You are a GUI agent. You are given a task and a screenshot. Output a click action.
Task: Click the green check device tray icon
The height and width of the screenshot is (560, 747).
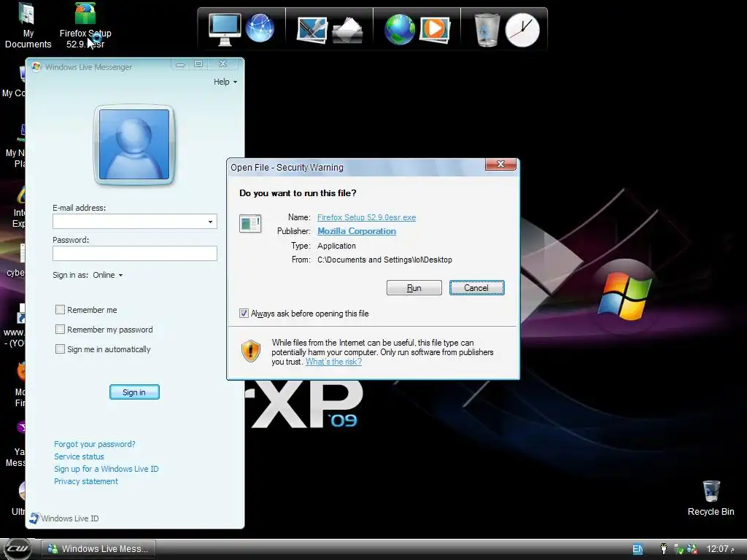679,550
